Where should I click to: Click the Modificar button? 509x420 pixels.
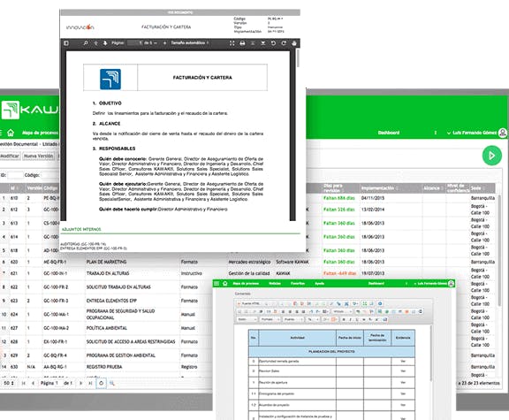coord(10,157)
